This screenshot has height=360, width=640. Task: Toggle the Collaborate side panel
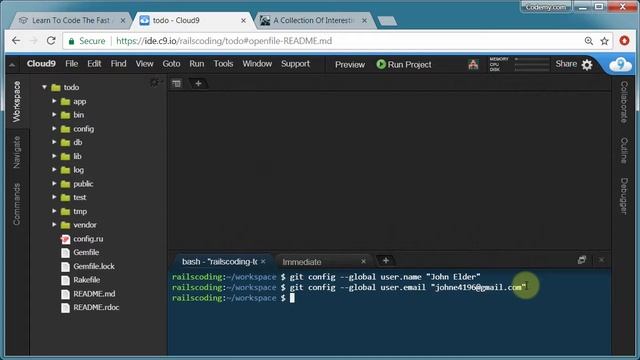(x=624, y=102)
